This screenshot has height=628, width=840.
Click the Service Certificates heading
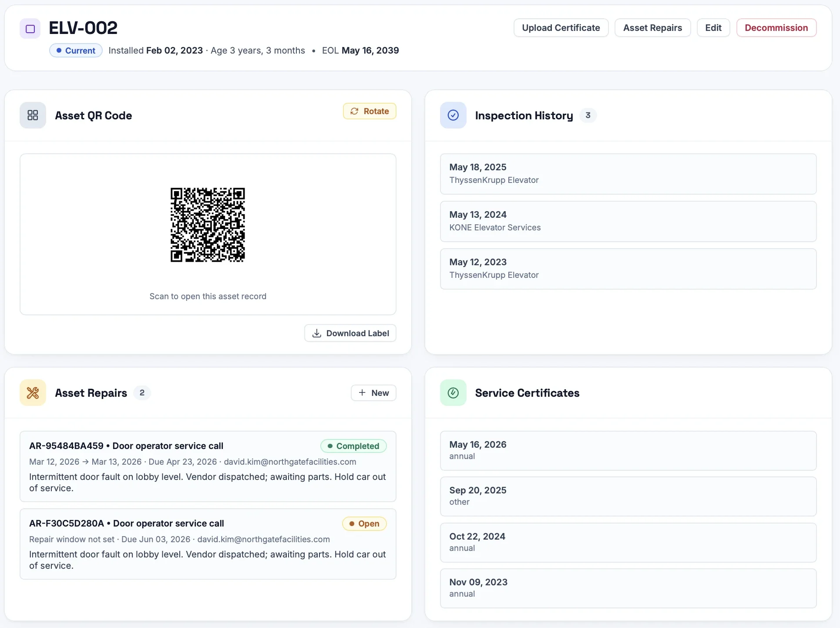[527, 393]
